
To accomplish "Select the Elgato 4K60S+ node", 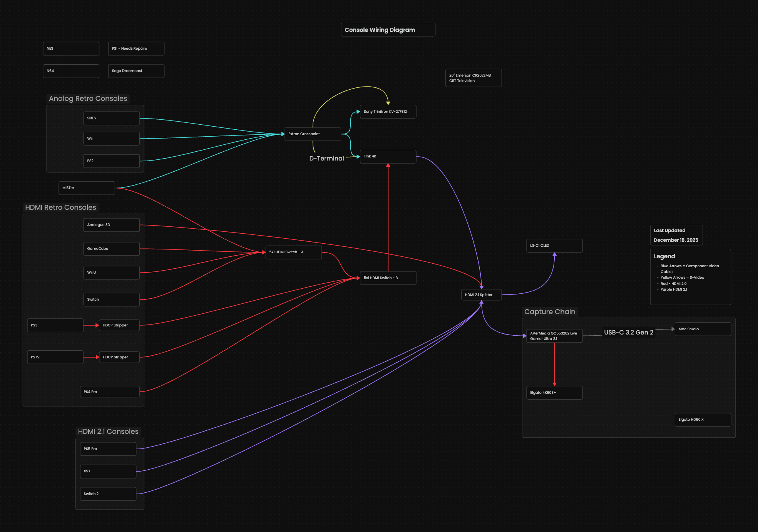I will click(x=554, y=393).
